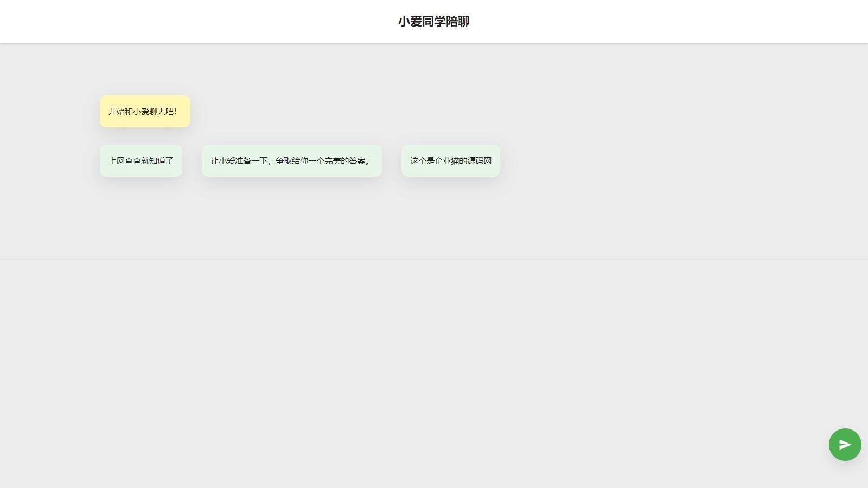Click the green send message button

845,445
